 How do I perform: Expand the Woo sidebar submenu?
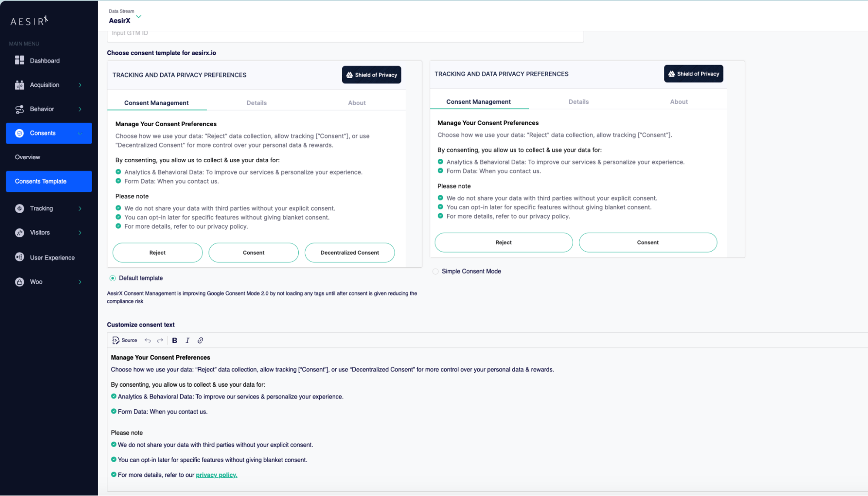point(80,282)
